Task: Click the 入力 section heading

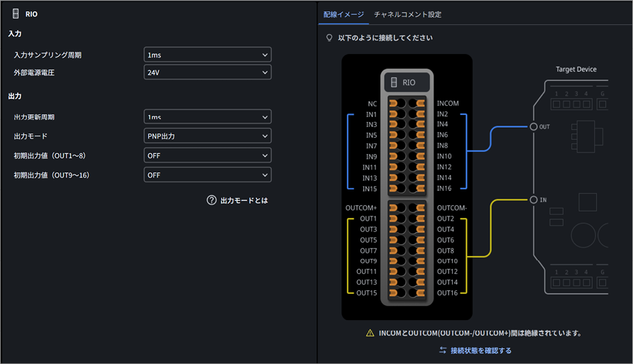Action: pos(15,33)
